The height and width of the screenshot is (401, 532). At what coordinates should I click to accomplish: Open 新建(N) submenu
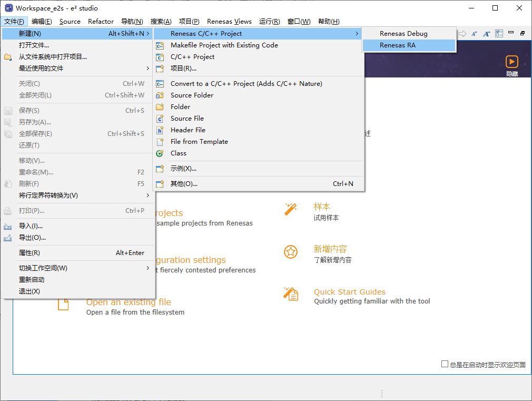77,34
